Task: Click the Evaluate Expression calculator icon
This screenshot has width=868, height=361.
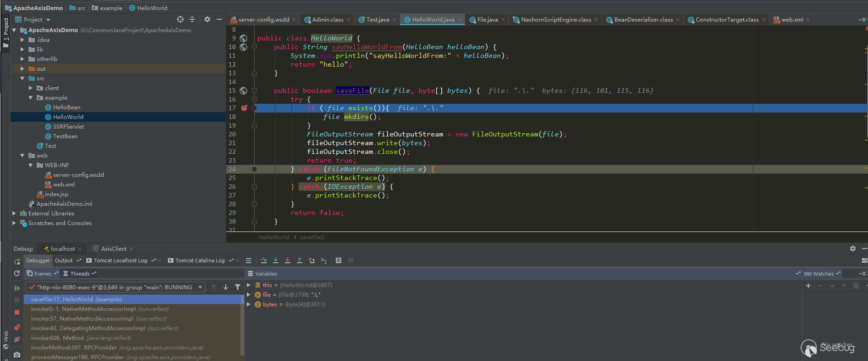Action: click(x=339, y=260)
